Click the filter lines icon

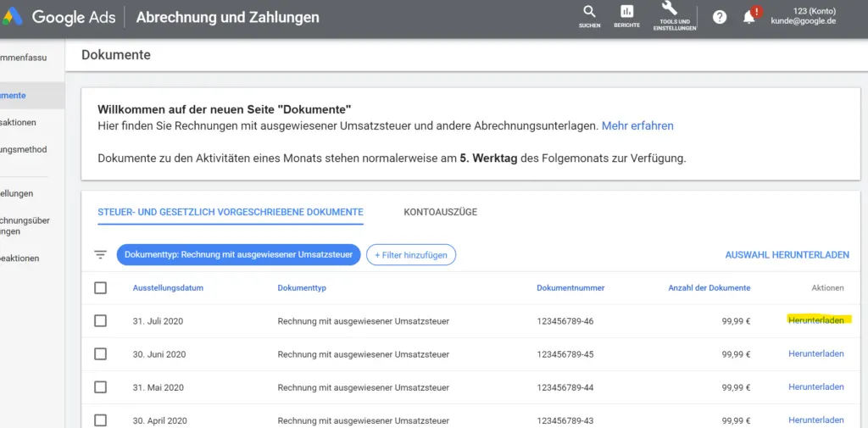[x=100, y=255]
